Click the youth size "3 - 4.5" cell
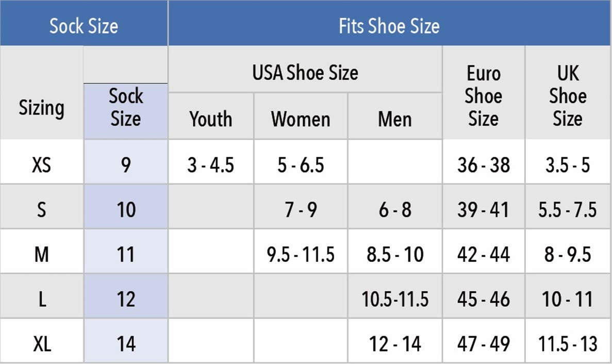The width and height of the screenshot is (612, 364). pos(210,165)
